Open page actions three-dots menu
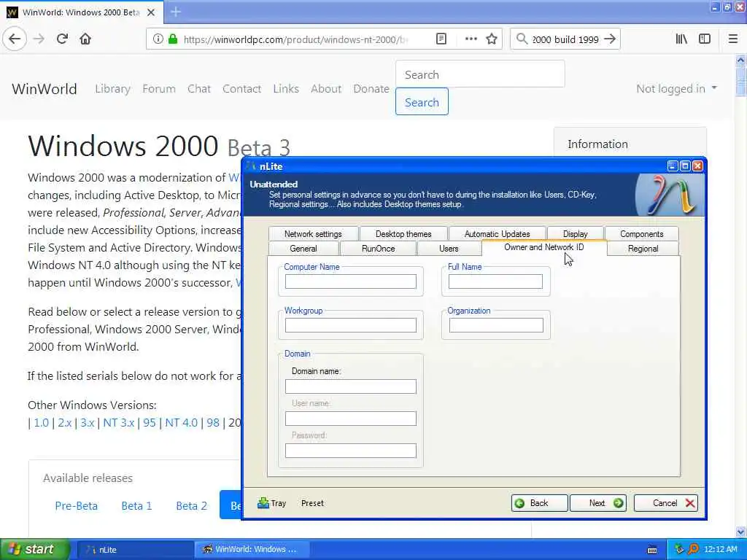The height and width of the screenshot is (560, 747). (471, 39)
